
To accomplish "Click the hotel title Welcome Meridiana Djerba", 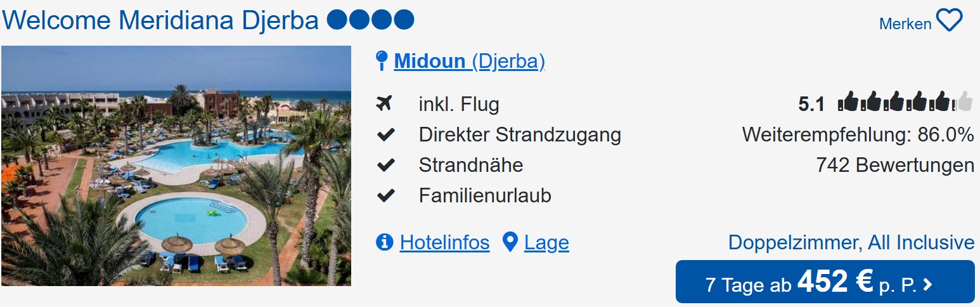I will point(160,21).
